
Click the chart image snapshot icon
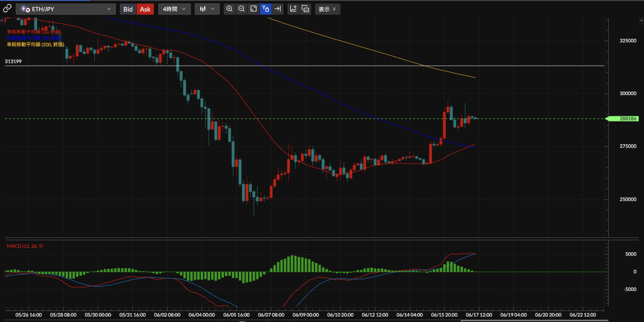coord(305,9)
